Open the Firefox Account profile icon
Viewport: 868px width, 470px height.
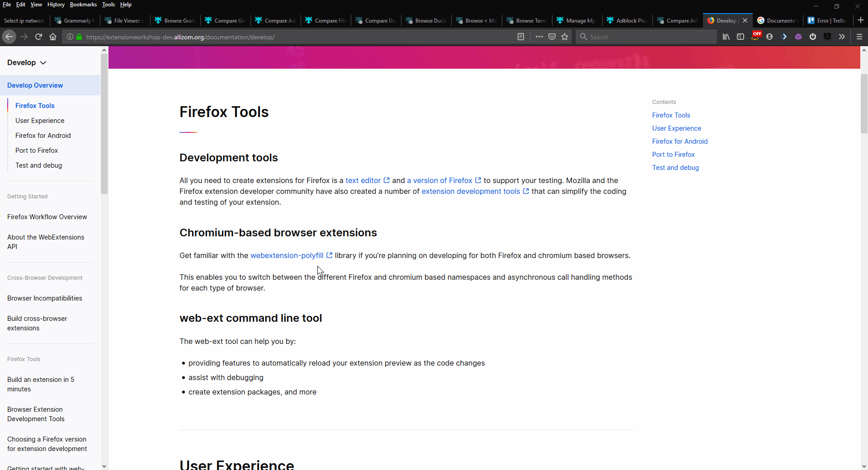(770, 37)
